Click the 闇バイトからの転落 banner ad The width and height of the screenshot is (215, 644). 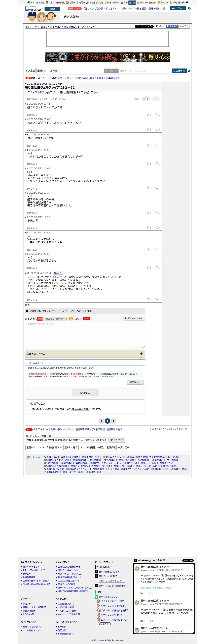[x=107, y=57]
